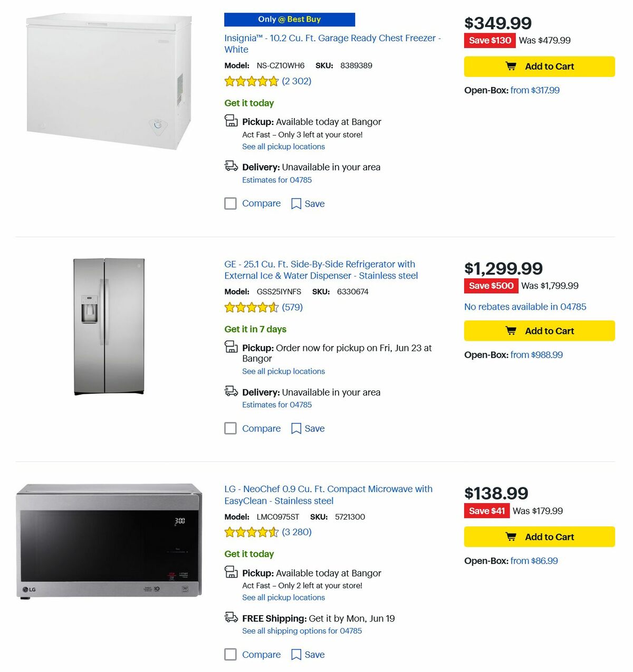
Task: Click the Insignia chest freezer product title
Action: [332, 38]
